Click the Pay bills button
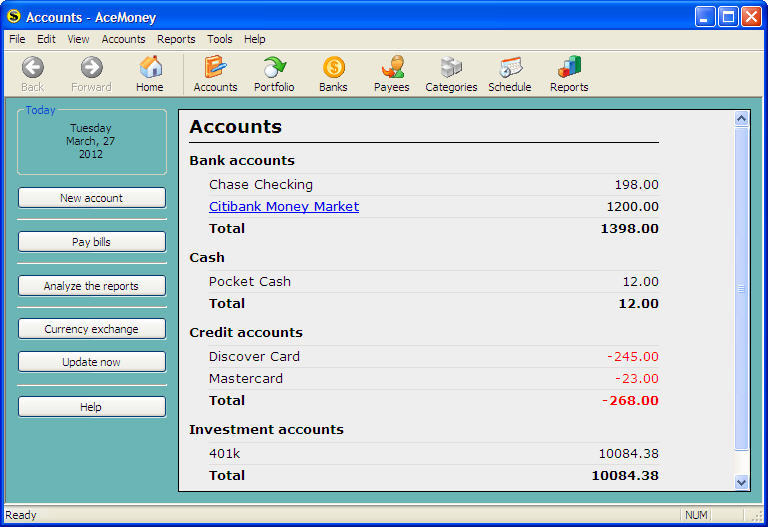768x527 pixels. pos(92,242)
